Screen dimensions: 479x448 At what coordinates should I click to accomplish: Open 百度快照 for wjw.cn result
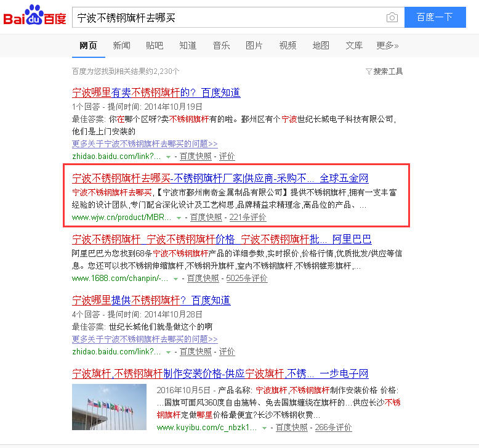tap(206, 217)
